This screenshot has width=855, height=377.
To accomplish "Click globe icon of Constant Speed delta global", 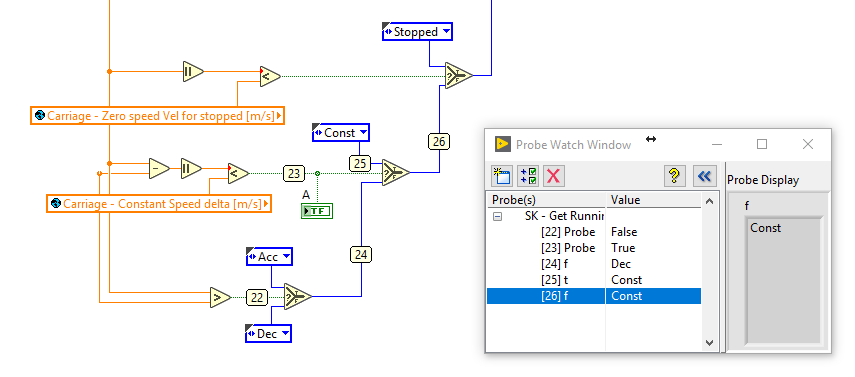I will [56, 204].
